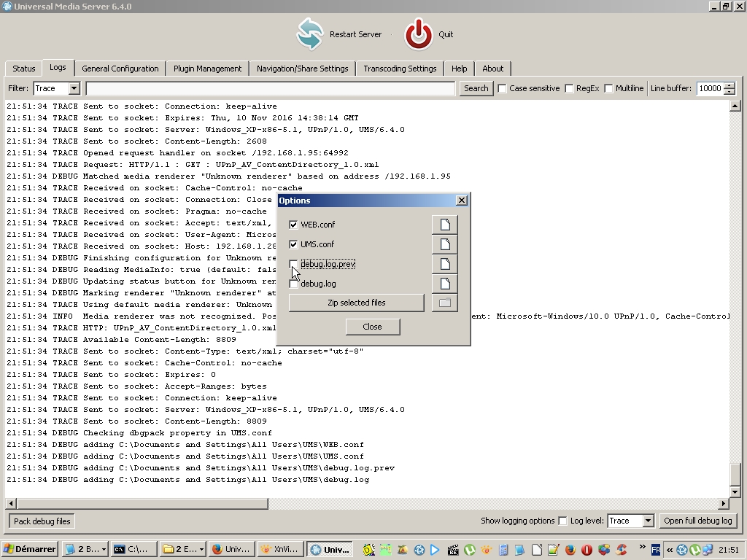This screenshot has width=747, height=560.
Task: Decrease Line buffer with the down arrow
Action: 729,91
